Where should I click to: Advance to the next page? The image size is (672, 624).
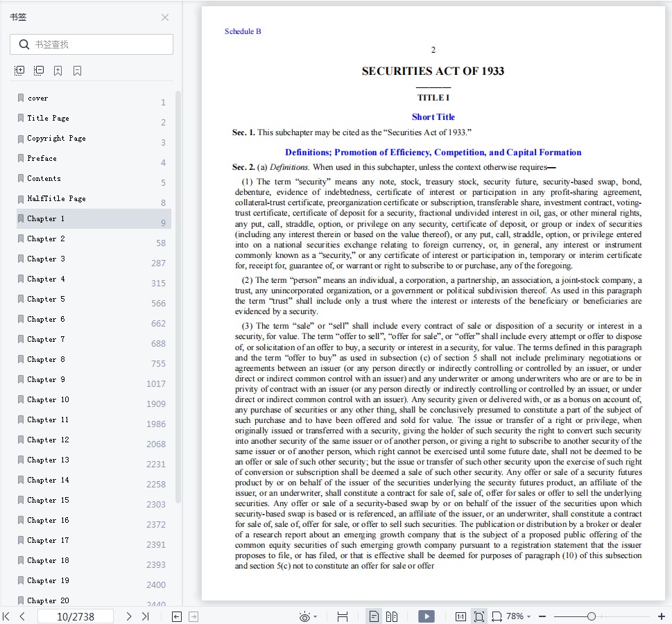coord(128,616)
